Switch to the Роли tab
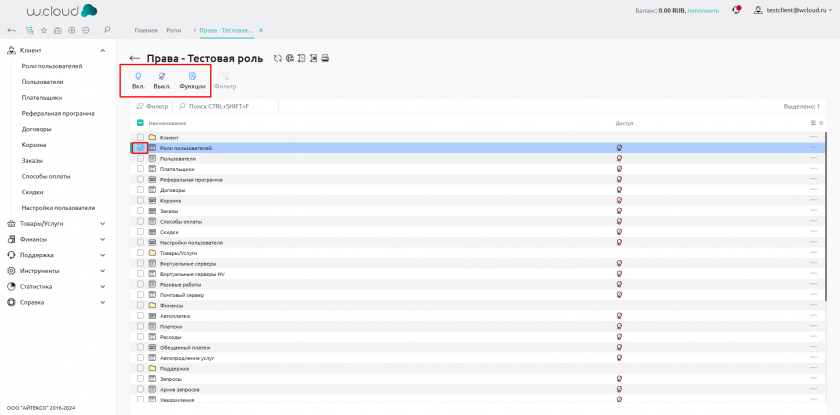Image resolution: width=840 pixels, height=415 pixels. coord(173,31)
